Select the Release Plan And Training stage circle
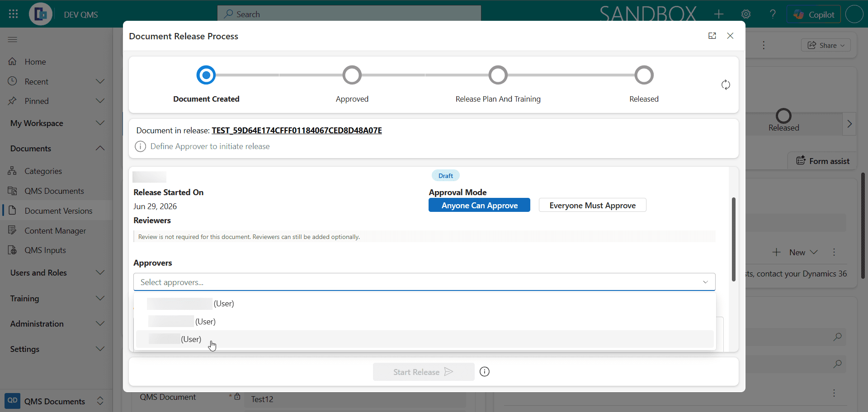 [498, 75]
